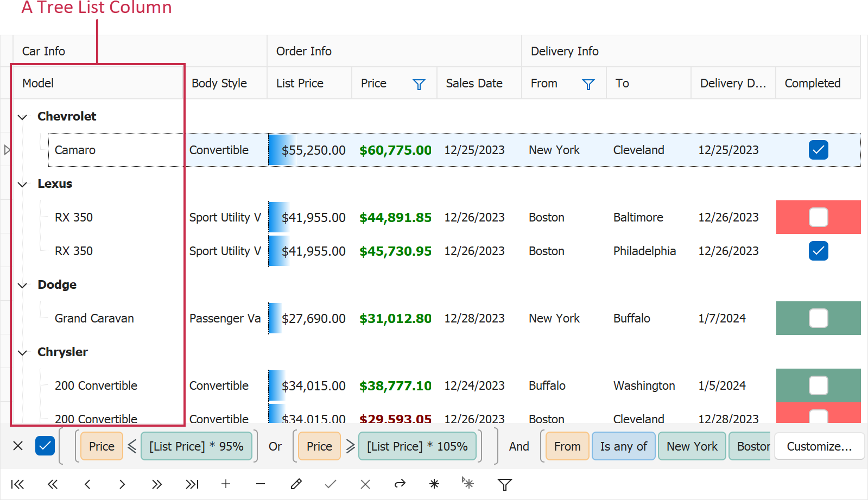Click the From column filter icon

[x=588, y=84]
